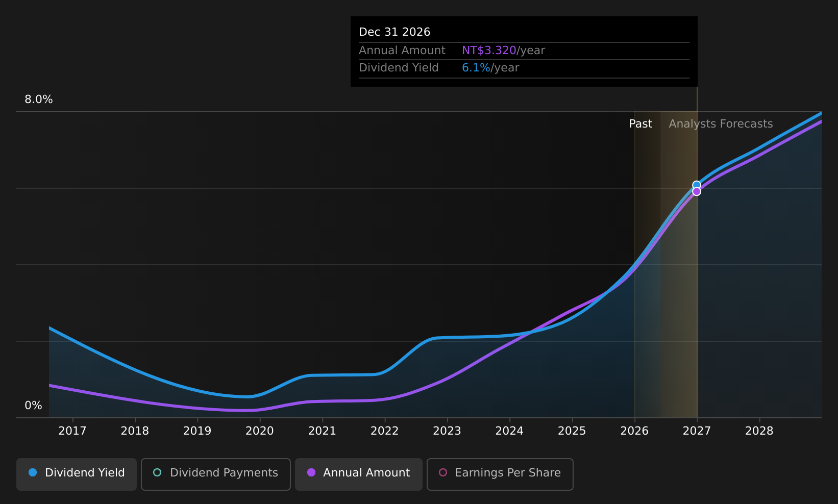Click the 2027 x-axis label
The height and width of the screenshot is (504, 838).
pos(697,431)
